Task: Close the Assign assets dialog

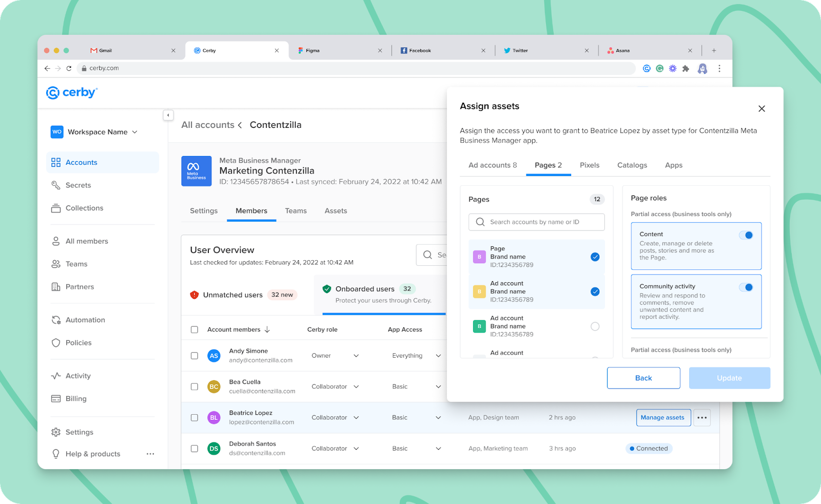Action: click(761, 109)
